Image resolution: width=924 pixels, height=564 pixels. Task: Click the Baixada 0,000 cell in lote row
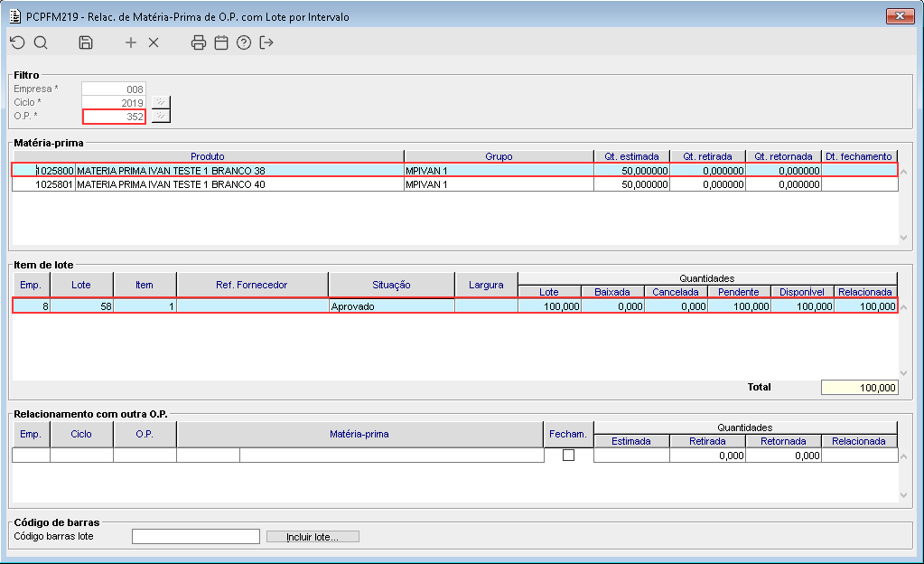612,306
